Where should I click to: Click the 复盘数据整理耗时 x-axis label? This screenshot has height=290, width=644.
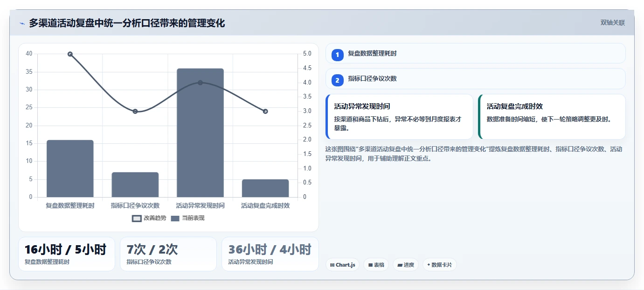coord(70,205)
